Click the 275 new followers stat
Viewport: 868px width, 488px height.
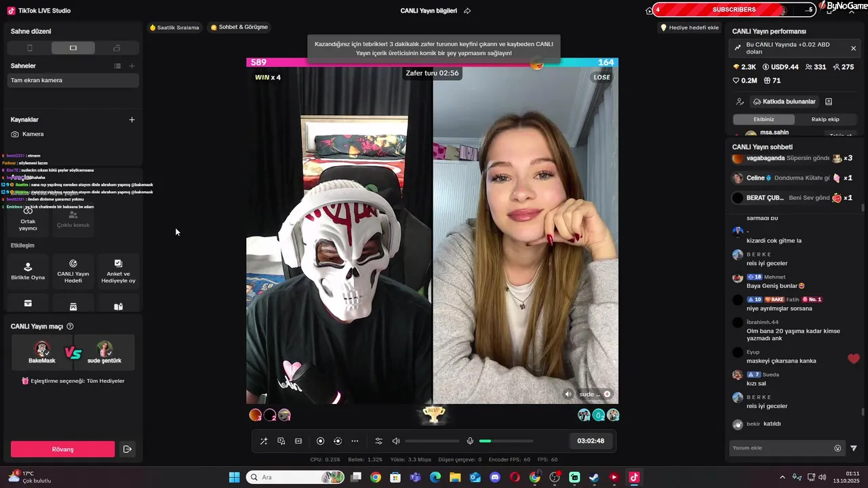844,67
